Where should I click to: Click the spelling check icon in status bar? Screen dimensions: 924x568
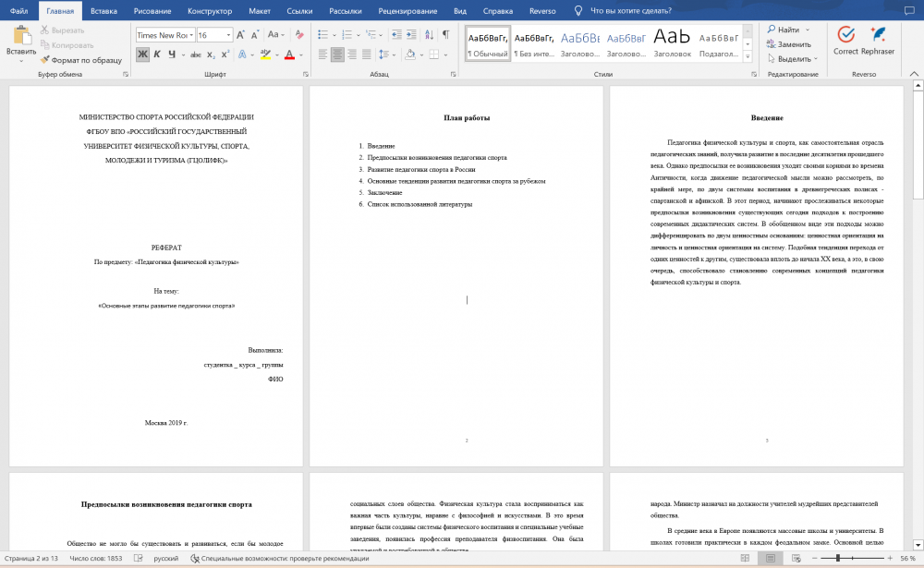138,558
